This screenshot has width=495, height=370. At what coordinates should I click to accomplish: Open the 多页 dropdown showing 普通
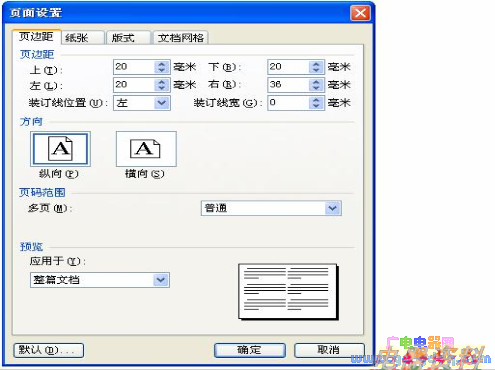coord(271,208)
